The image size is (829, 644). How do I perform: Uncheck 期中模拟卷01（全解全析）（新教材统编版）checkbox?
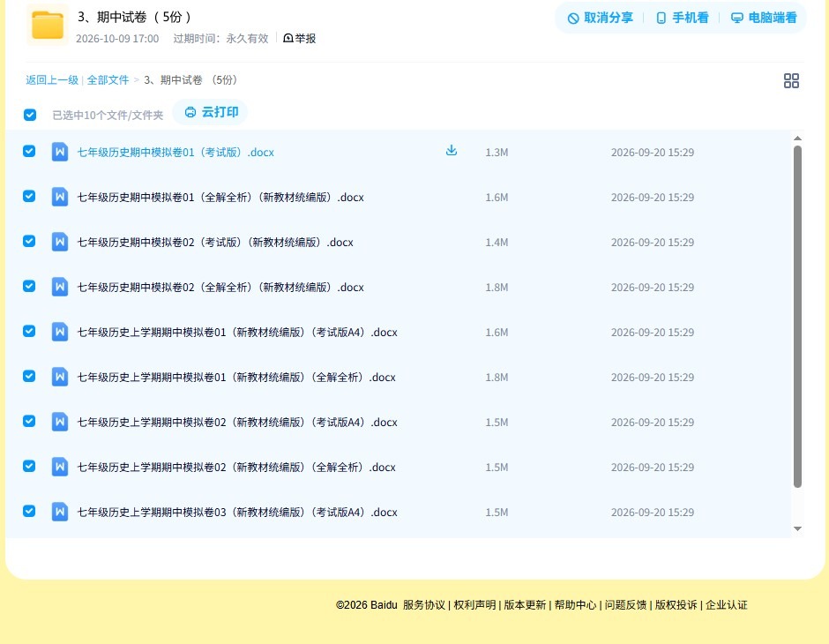(x=29, y=196)
